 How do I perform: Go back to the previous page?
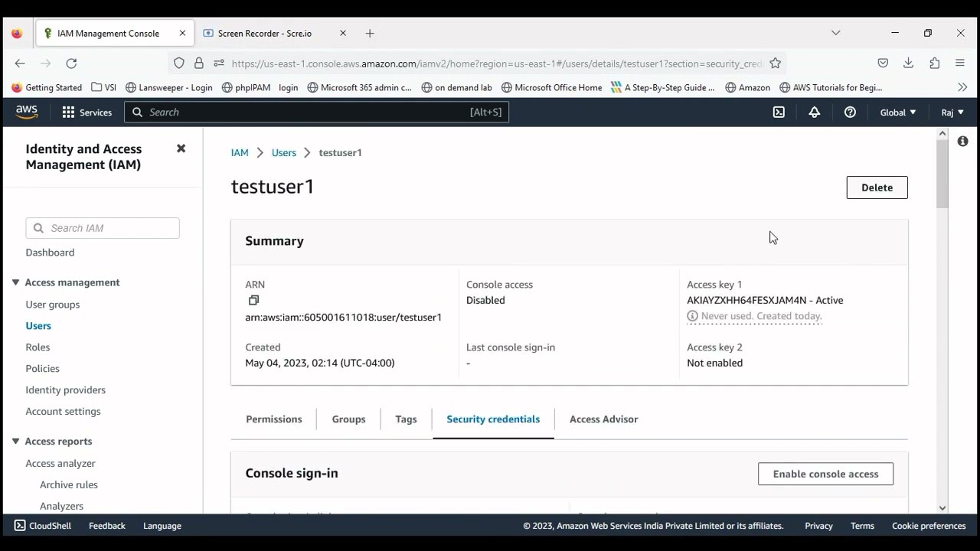point(20,64)
